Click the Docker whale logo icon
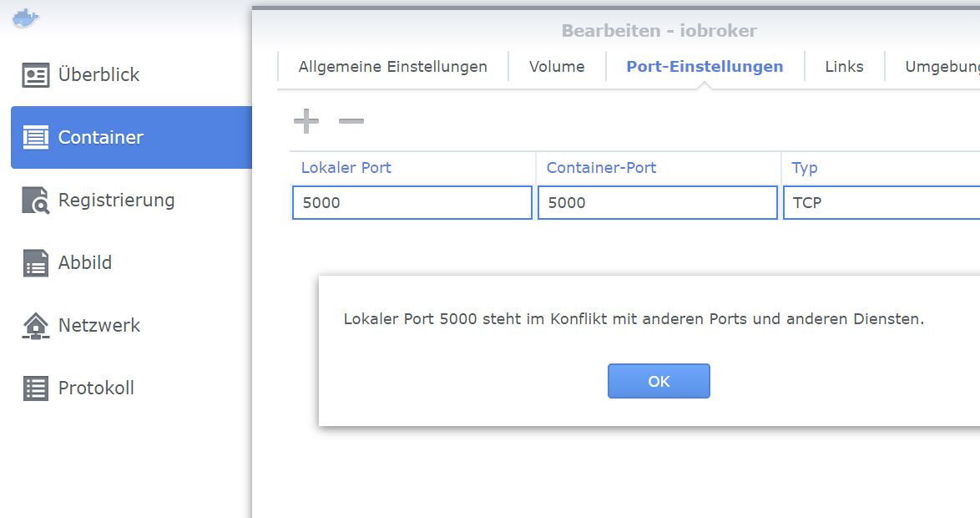980x518 pixels. click(x=26, y=18)
